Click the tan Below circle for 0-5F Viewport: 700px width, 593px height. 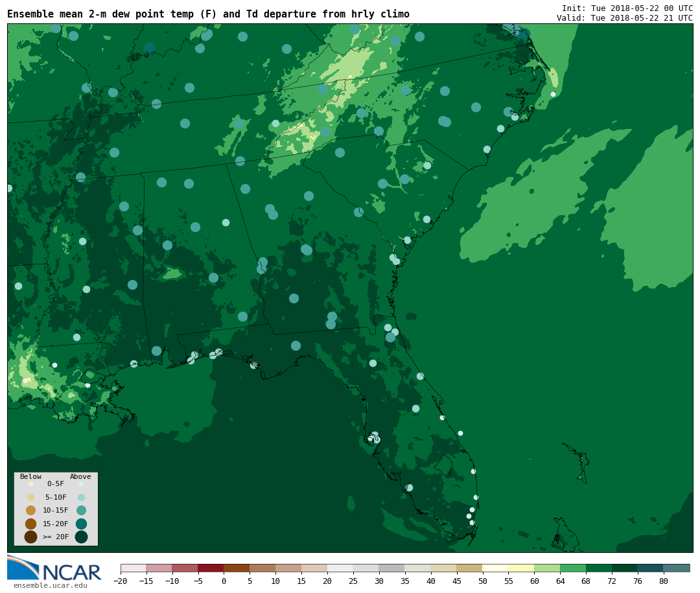pyautogui.click(x=31, y=483)
